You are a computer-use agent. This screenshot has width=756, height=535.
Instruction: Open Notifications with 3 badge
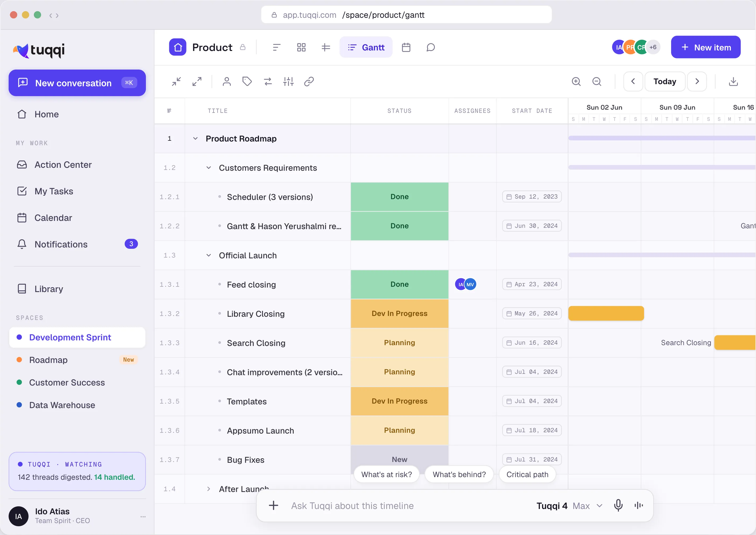[77, 244]
